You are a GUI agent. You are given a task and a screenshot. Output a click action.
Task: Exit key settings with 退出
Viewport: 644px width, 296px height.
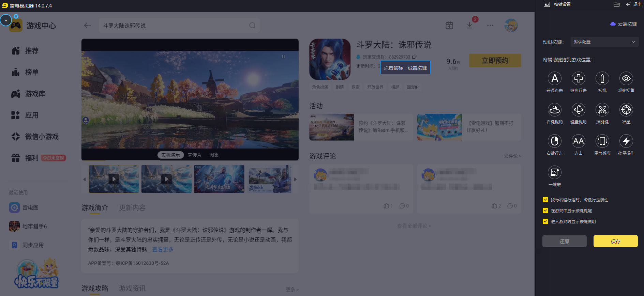tap(634, 4)
